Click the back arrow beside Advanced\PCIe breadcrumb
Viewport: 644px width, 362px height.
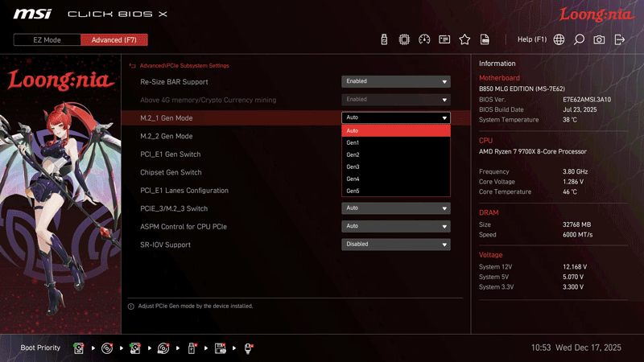132,65
